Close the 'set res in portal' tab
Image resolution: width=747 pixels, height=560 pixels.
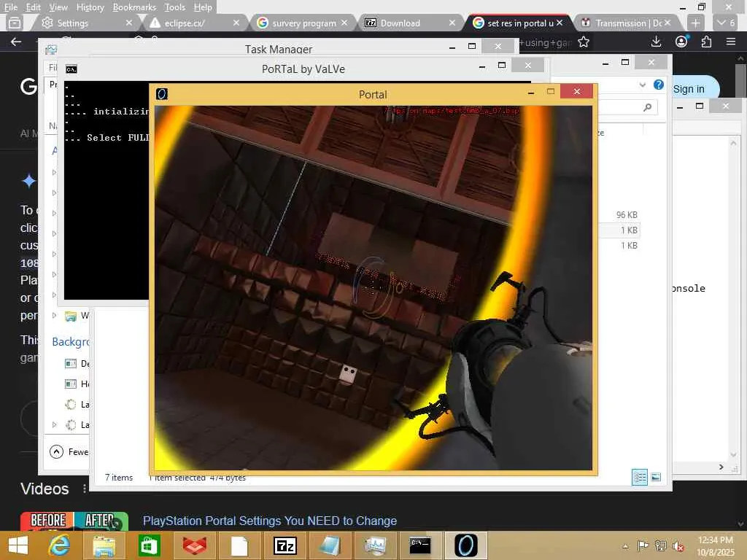[x=560, y=23]
